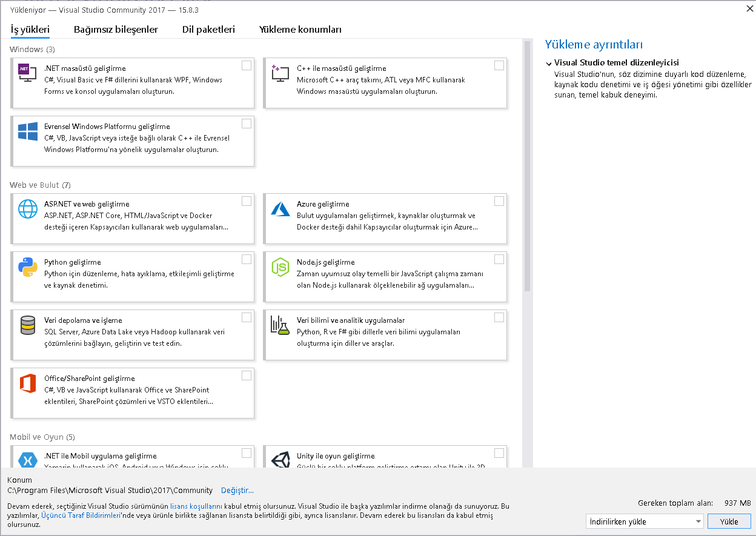
Task: Click the Web ve Bulut (7) heading
Action: 40,185
